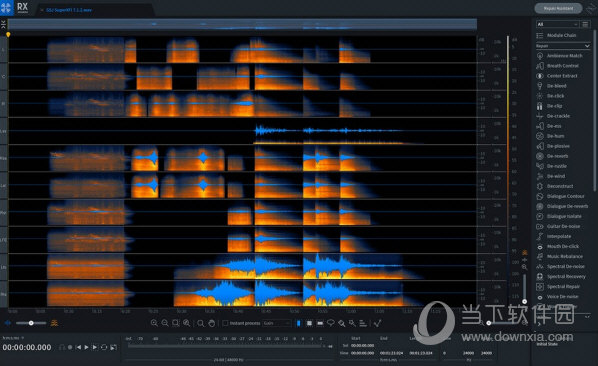Open the Interpolate module
Image resolution: width=598 pixels, height=366 pixels.
[x=553, y=236]
